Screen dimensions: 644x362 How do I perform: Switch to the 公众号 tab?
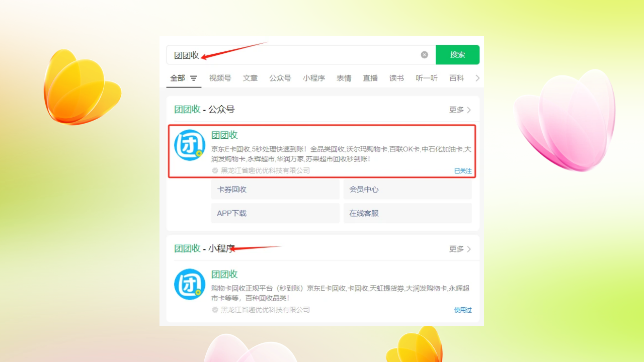tap(280, 78)
